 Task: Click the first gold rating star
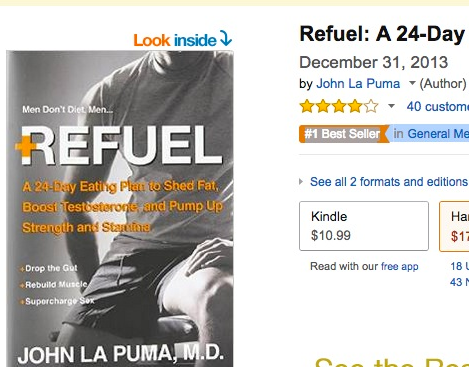point(307,107)
